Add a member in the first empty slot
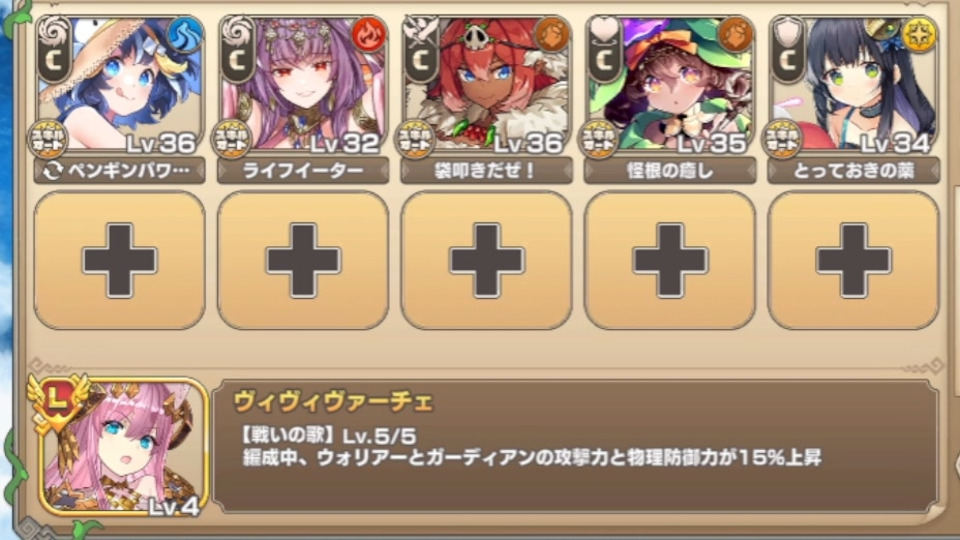The width and height of the screenshot is (960, 540). click(120, 260)
